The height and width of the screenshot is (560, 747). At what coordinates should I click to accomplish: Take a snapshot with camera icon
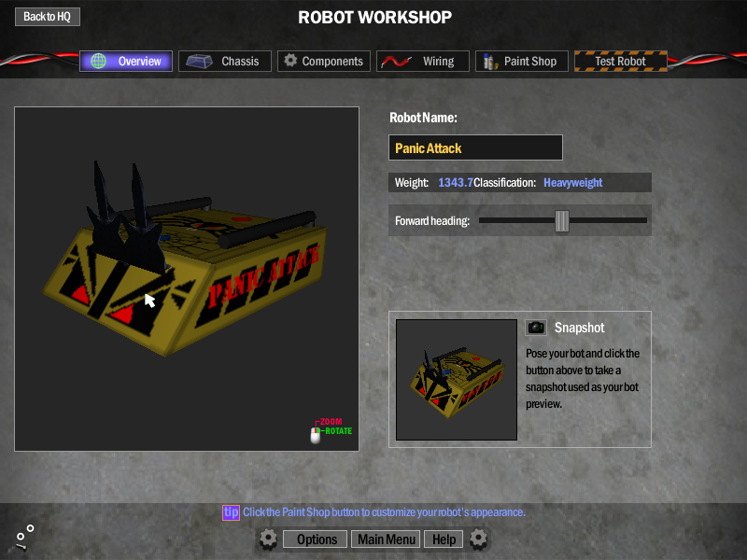coord(536,328)
